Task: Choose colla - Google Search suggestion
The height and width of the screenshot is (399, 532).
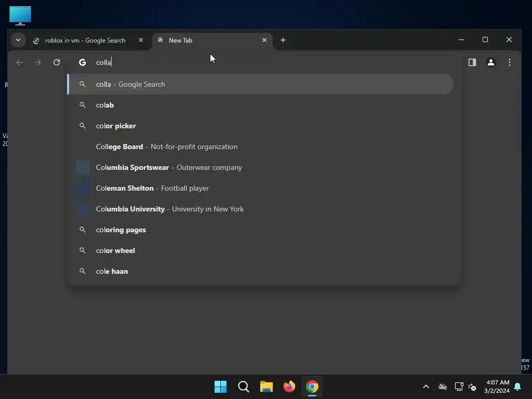Action: tap(260, 84)
